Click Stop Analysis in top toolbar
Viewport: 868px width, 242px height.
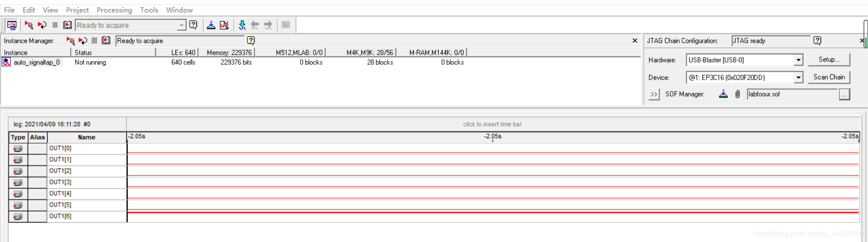(x=55, y=25)
